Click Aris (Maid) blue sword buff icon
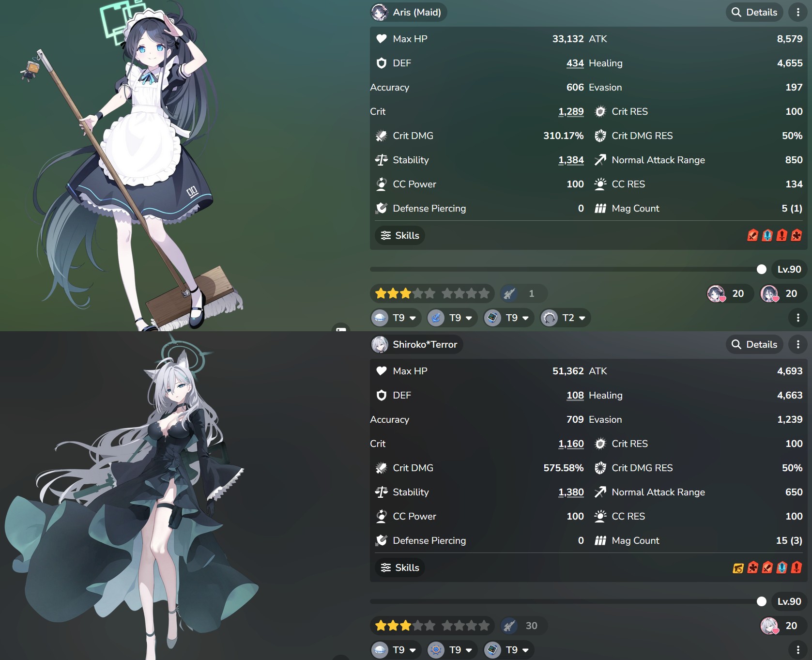Screen dimensions: 812x660 767,235
